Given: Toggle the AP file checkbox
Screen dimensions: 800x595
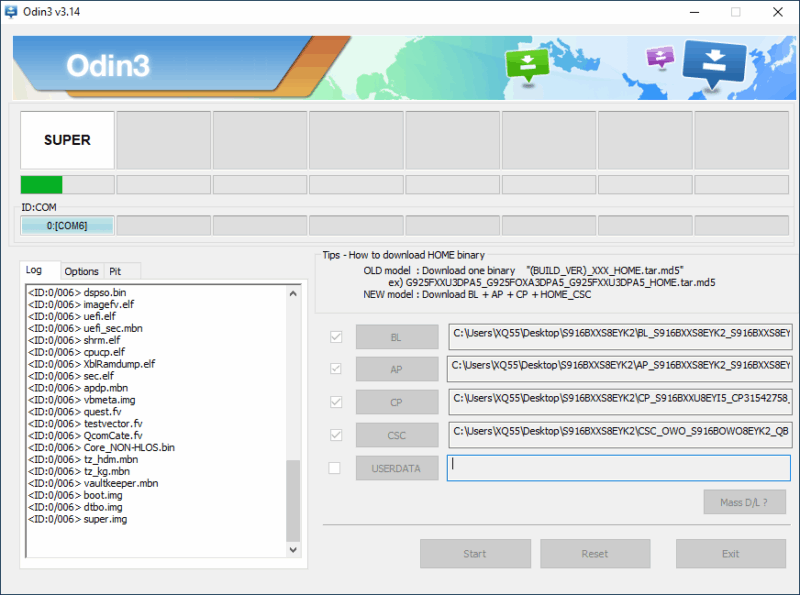Looking at the screenshot, I should pos(336,369).
